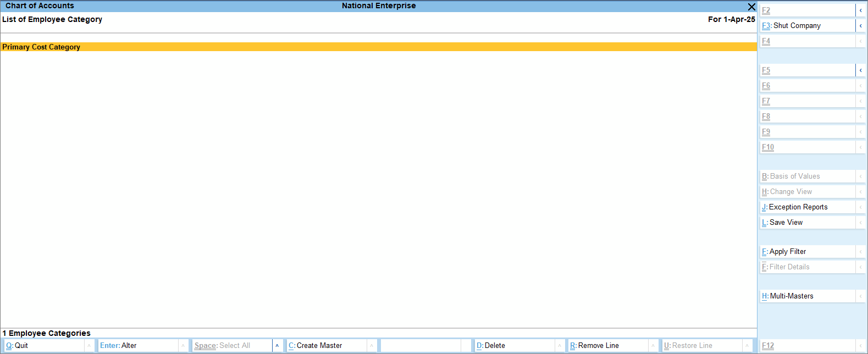The width and height of the screenshot is (868, 354).
Task: Expand arrow next to F5 button
Action: (860, 70)
